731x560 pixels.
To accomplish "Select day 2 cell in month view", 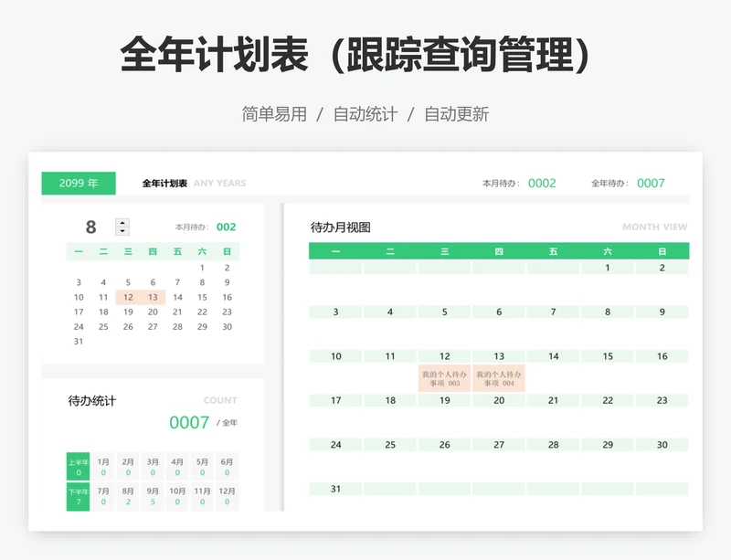I will tap(662, 268).
